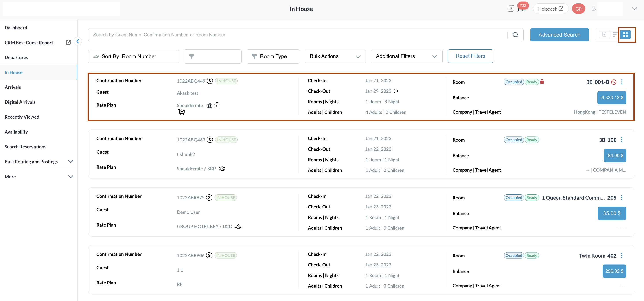Open the Bulk Actions dropdown
Image resolution: width=644 pixels, height=301 pixels.
335,56
